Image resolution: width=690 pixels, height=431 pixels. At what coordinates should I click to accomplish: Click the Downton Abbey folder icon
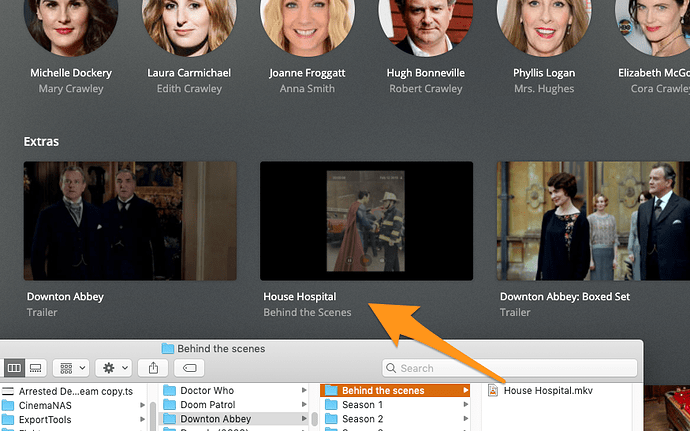pos(169,419)
